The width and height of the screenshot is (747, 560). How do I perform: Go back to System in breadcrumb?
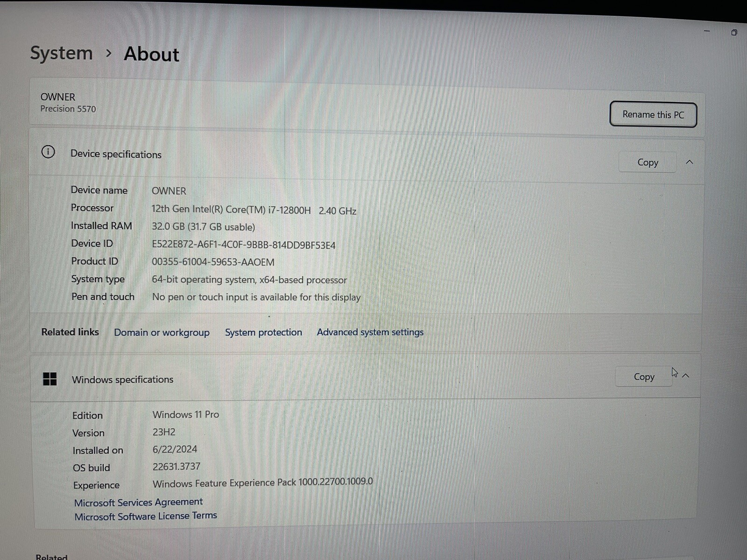click(x=62, y=53)
